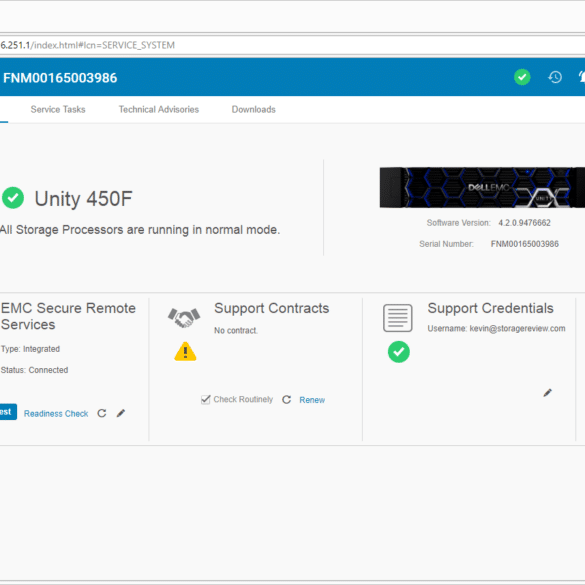Refresh support contracts with circular arrow icon
The image size is (585, 585).
pyautogui.click(x=286, y=400)
